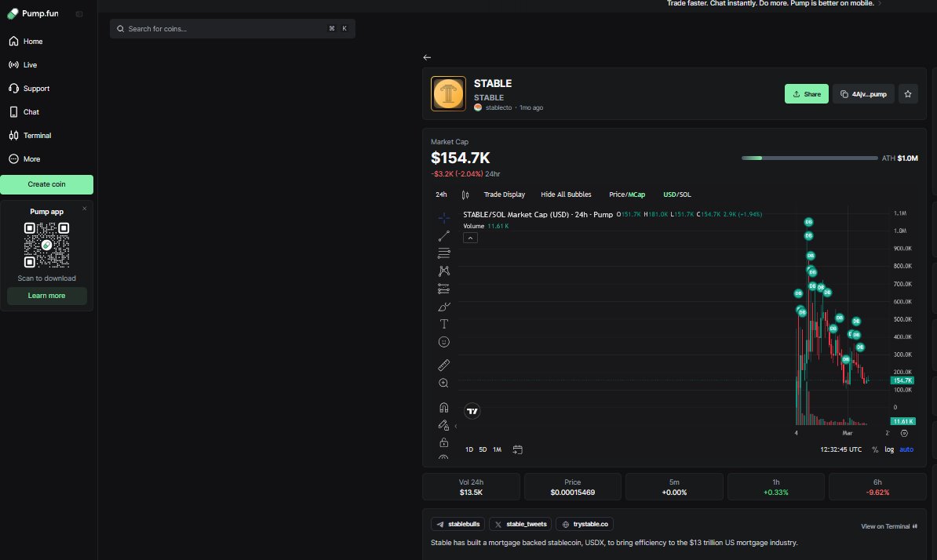
Task: Click the Create coin button
Action: click(46, 184)
